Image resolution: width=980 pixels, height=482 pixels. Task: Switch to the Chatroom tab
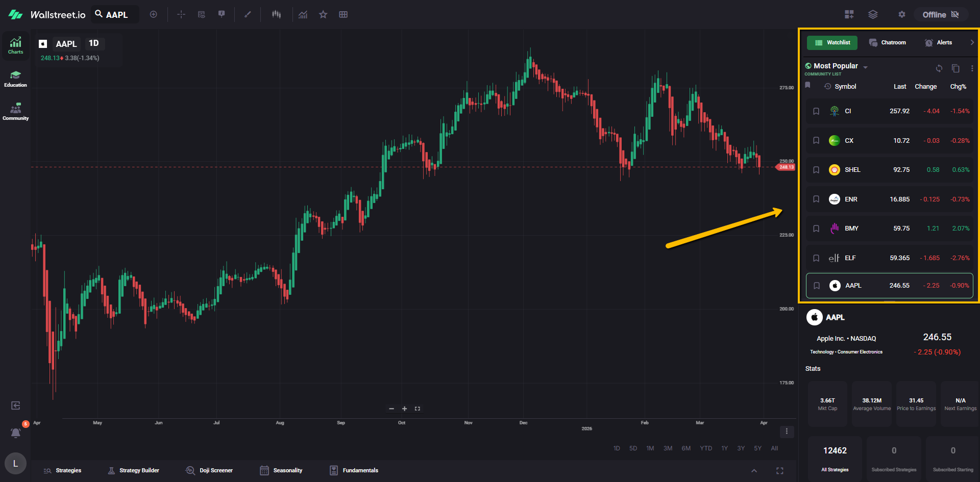pyautogui.click(x=888, y=43)
